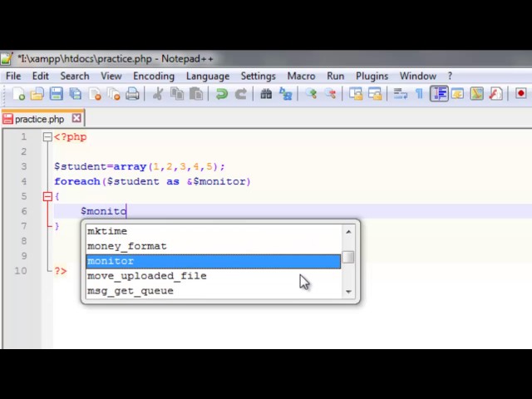Screen dimensions: 532x399
Task: Click line number 8 in the margin
Action: pos(24,241)
